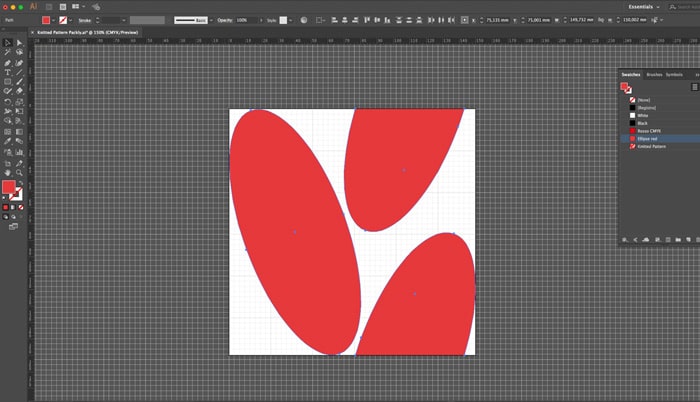Select the Blend tool
Viewport: 700px width, 402px height.
tap(19, 141)
